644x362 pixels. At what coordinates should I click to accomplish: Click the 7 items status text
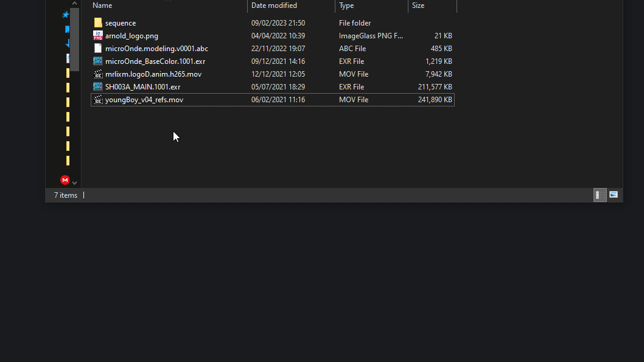pos(66,195)
